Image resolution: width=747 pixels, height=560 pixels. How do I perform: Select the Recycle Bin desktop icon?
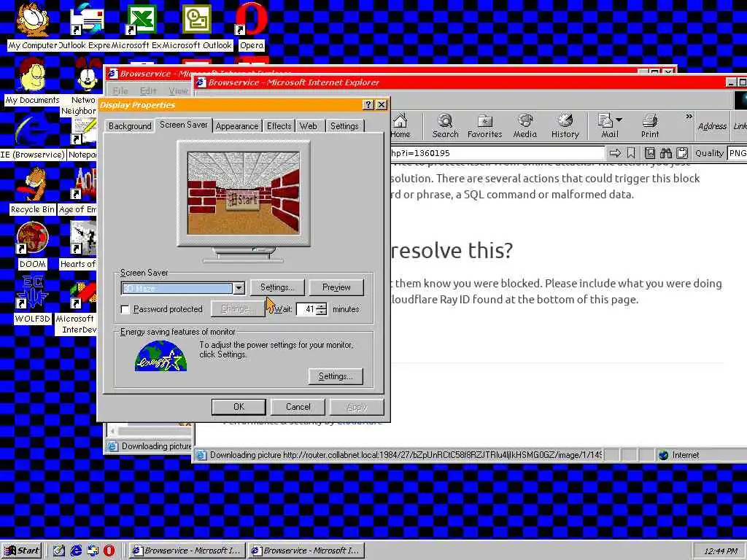click(32, 190)
